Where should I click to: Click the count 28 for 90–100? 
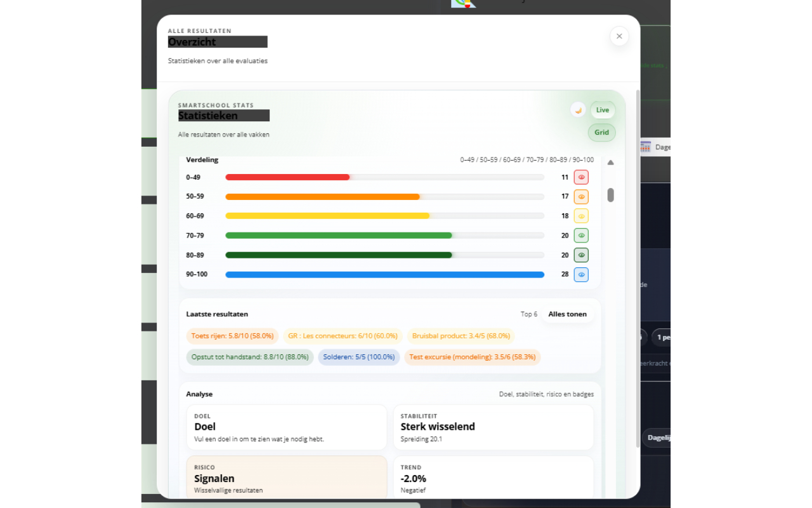pyautogui.click(x=565, y=274)
